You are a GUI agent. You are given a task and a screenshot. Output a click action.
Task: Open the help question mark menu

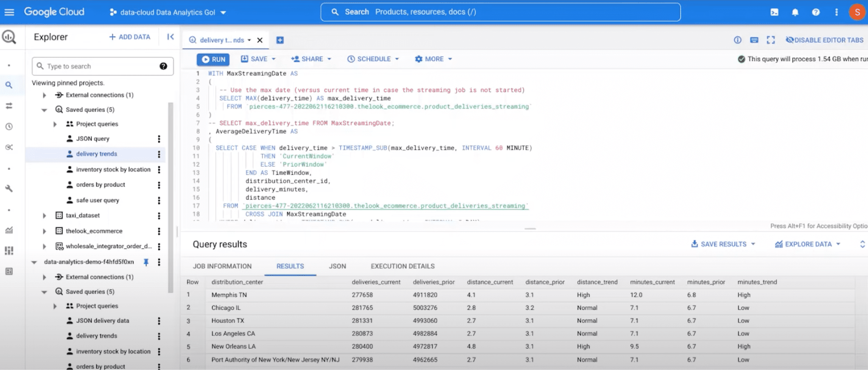816,12
